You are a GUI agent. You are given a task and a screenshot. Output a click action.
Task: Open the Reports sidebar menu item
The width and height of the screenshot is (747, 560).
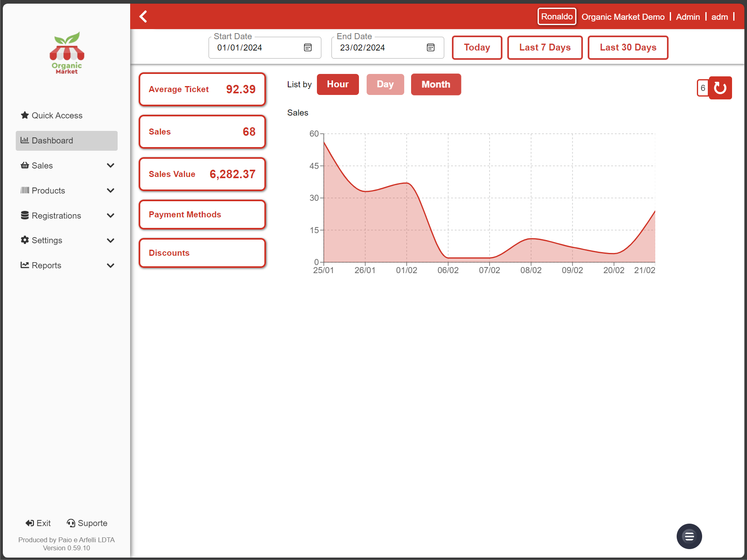[x=67, y=265]
